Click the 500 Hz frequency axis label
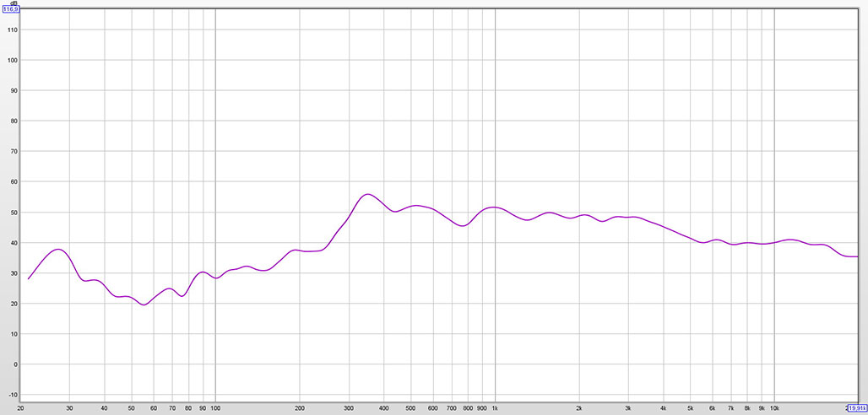This screenshot has height=415, width=868. [410, 407]
